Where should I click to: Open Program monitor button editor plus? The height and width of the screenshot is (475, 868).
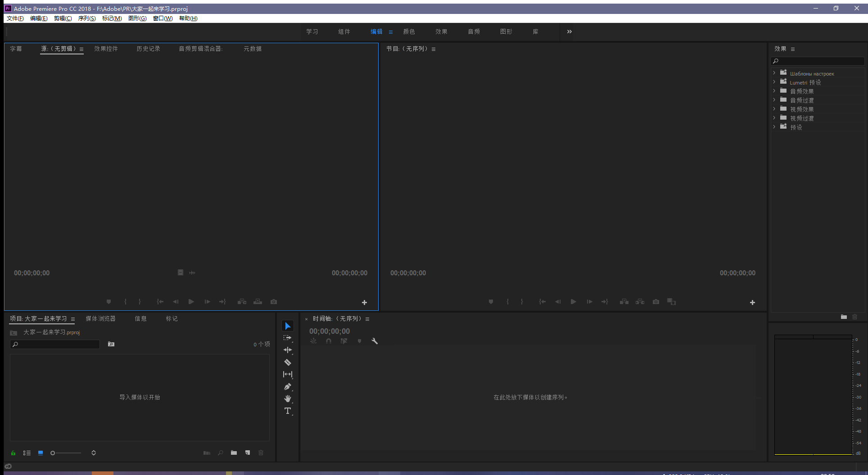[x=752, y=303]
